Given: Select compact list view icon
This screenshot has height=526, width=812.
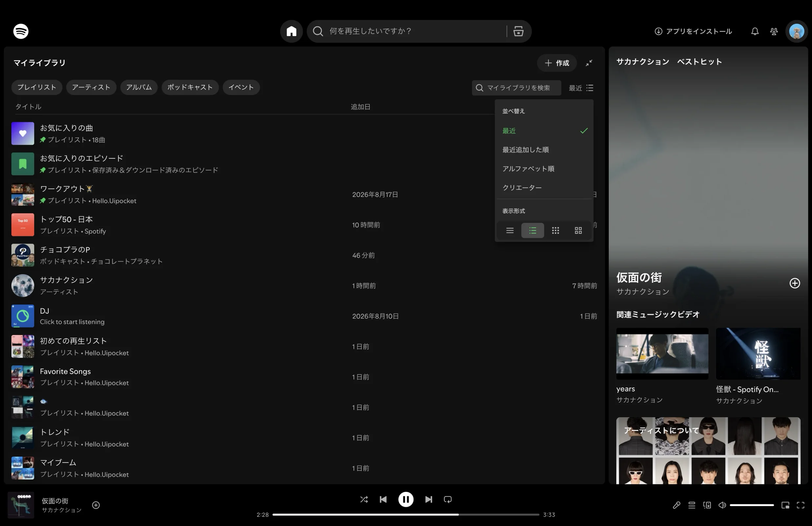Looking at the screenshot, I should click(x=510, y=230).
